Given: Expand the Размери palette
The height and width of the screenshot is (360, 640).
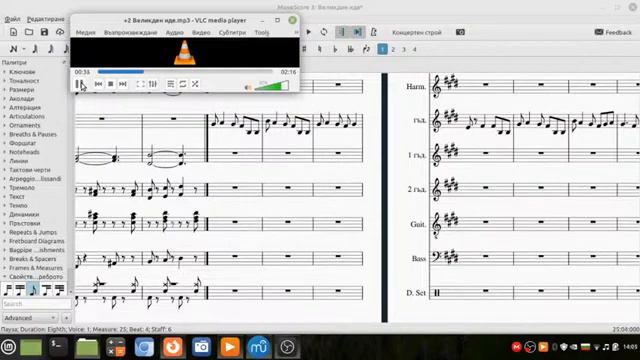Looking at the screenshot, I should [21, 90].
